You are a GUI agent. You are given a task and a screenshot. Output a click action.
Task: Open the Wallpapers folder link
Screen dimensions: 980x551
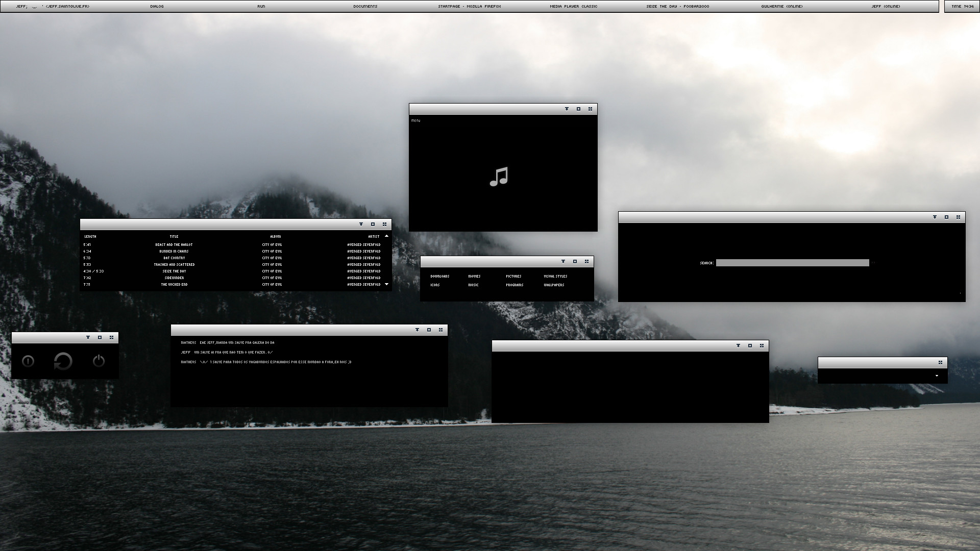click(554, 285)
